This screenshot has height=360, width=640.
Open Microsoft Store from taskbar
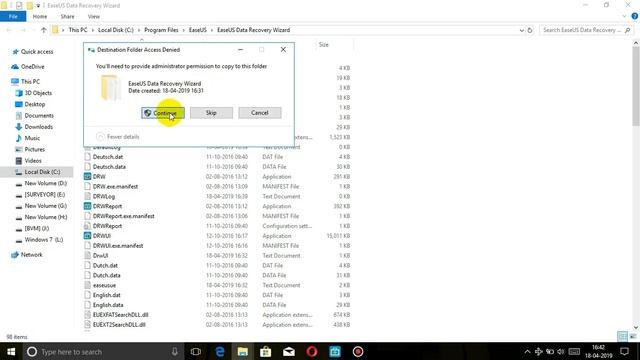(x=266, y=351)
